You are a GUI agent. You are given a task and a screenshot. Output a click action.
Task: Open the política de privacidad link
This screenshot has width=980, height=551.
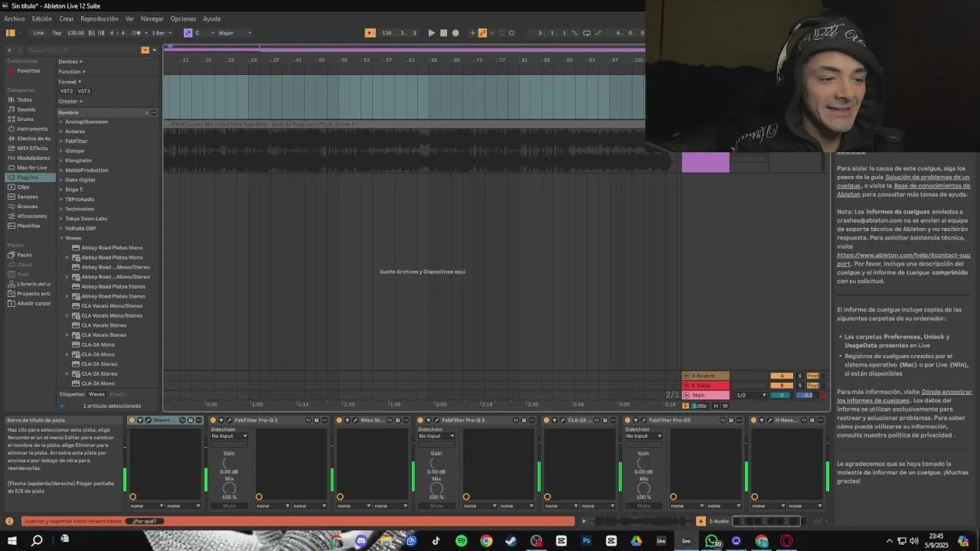(920, 435)
